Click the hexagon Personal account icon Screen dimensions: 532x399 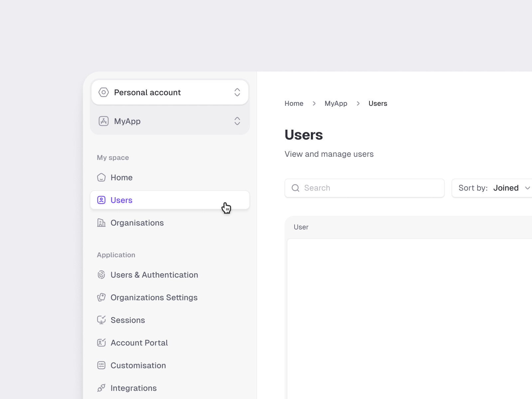pos(104,92)
